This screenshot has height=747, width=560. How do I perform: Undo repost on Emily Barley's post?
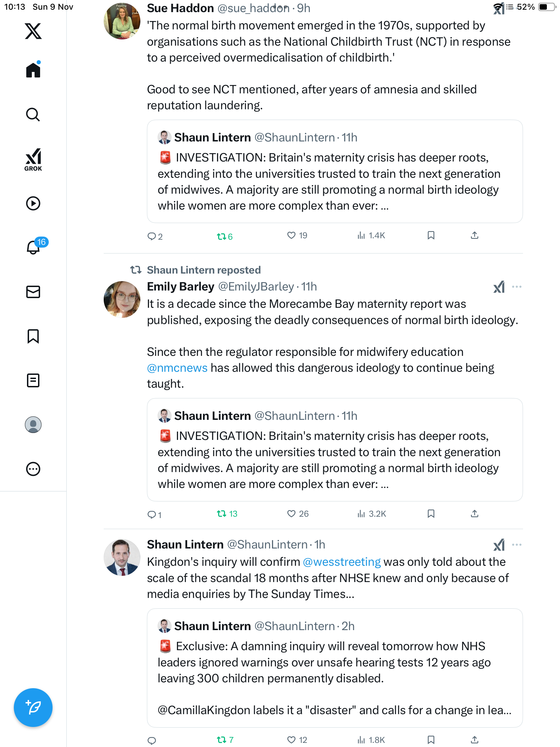[x=222, y=514]
